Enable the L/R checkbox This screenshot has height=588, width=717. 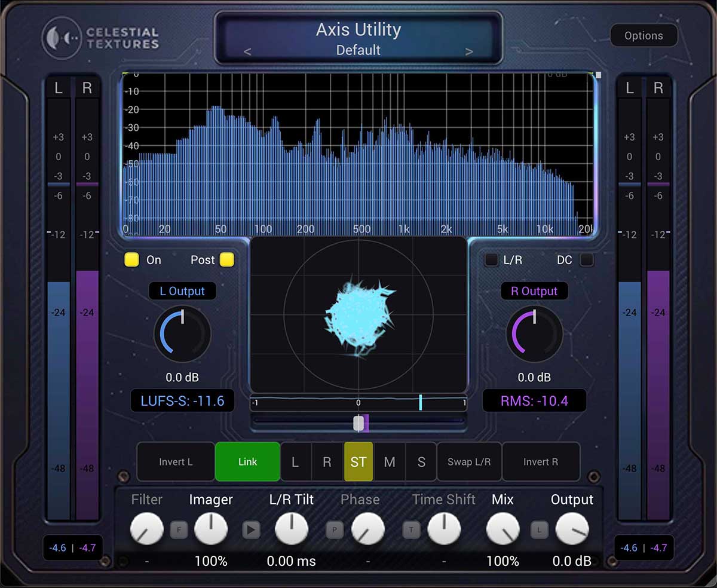click(491, 260)
